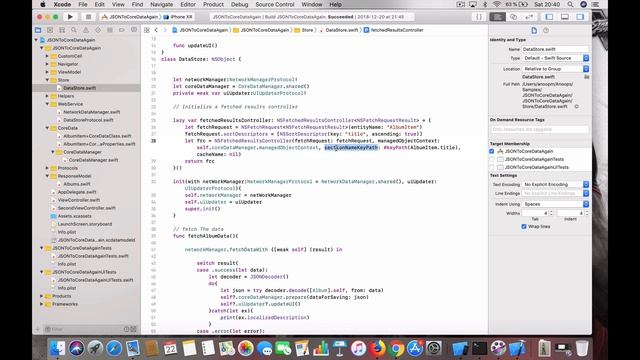Open the Debug navigator
The height and width of the screenshot is (360, 640).
coord(110,30)
